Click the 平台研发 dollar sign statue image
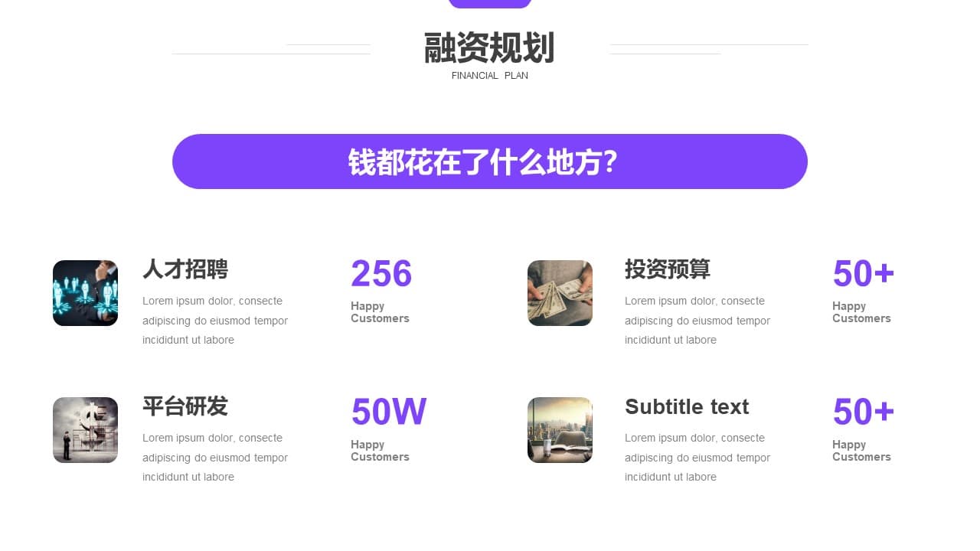Image resolution: width=980 pixels, height=551 pixels. [85, 430]
